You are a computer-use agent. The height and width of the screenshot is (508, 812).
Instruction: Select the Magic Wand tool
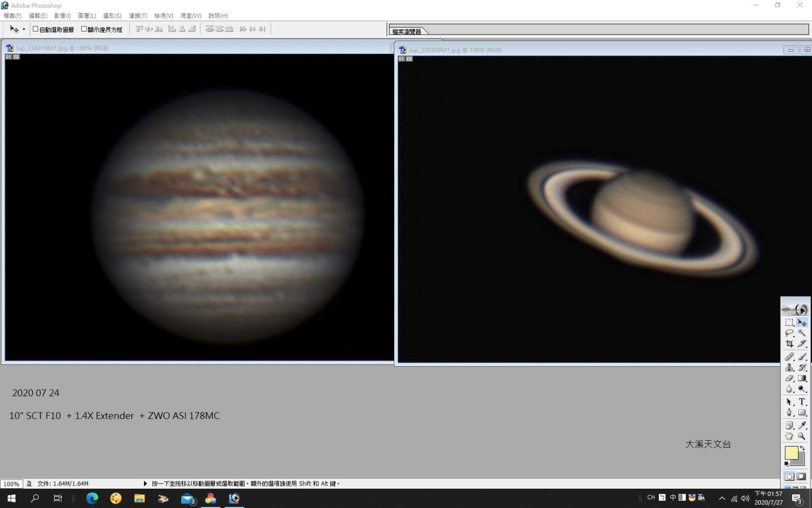(x=802, y=333)
